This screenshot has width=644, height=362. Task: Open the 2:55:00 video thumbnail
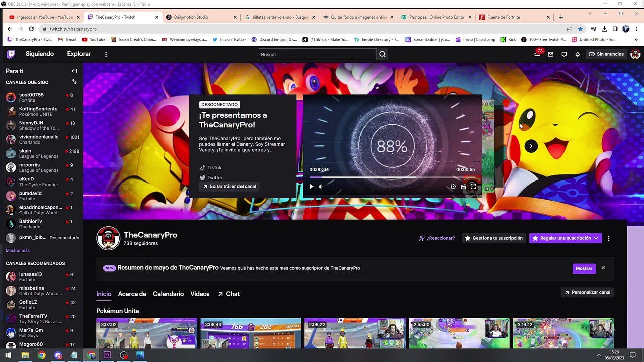(x=459, y=333)
